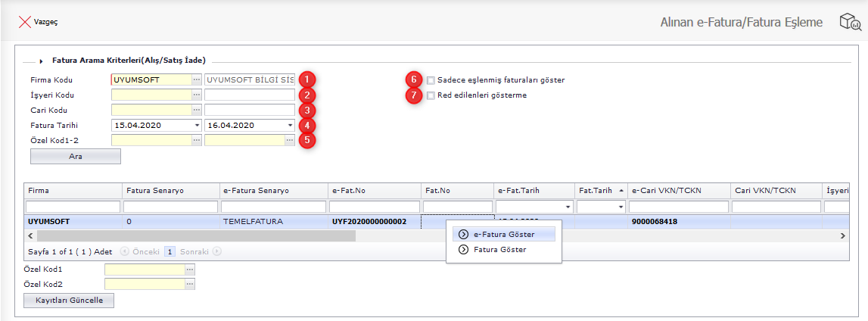Click the Kayıtları Güncelle button

[69, 301]
